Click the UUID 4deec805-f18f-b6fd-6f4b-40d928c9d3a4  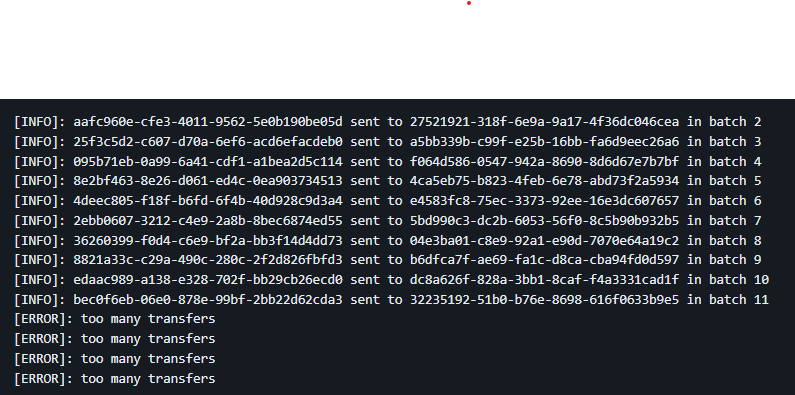point(208,201)
